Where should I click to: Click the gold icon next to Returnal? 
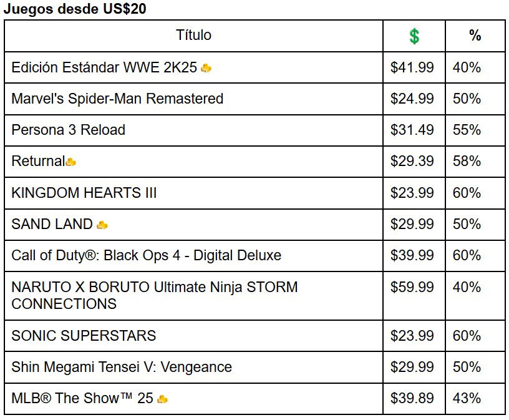click(70, 162)
